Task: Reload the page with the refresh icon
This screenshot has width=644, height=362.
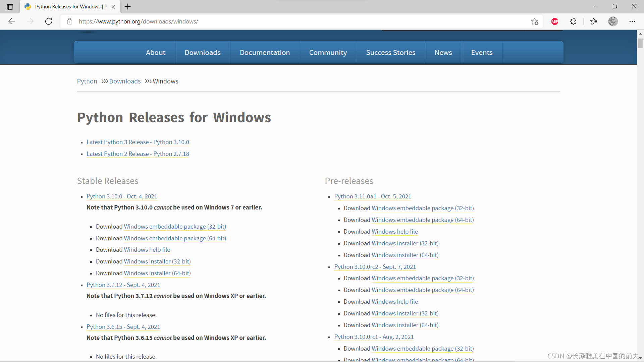Action: (49, 21)
